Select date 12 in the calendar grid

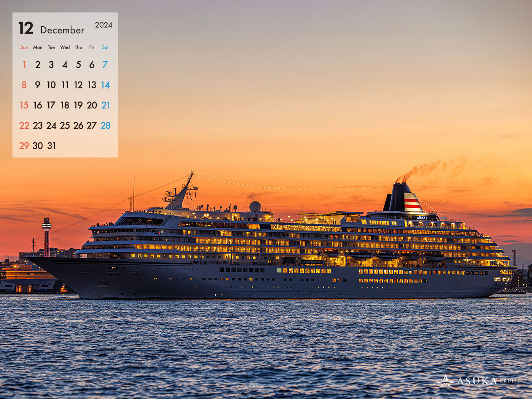(79, 85)
